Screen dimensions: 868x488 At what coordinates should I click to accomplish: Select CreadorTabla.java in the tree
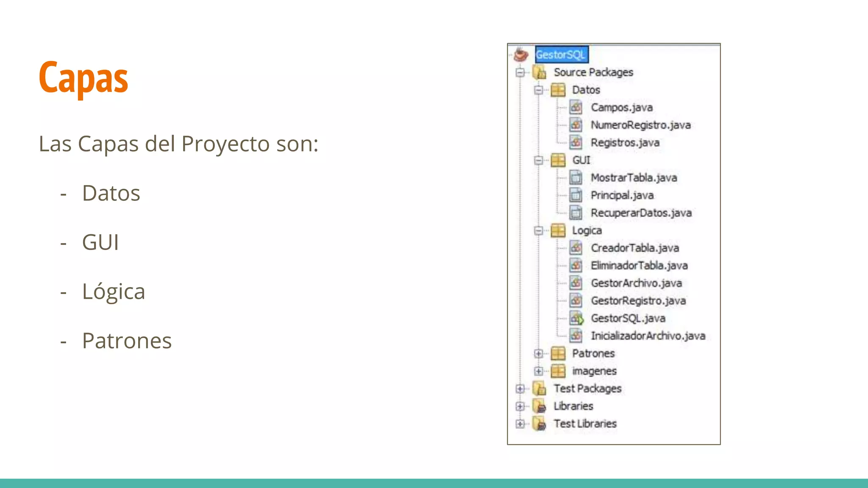pos(635,248)
